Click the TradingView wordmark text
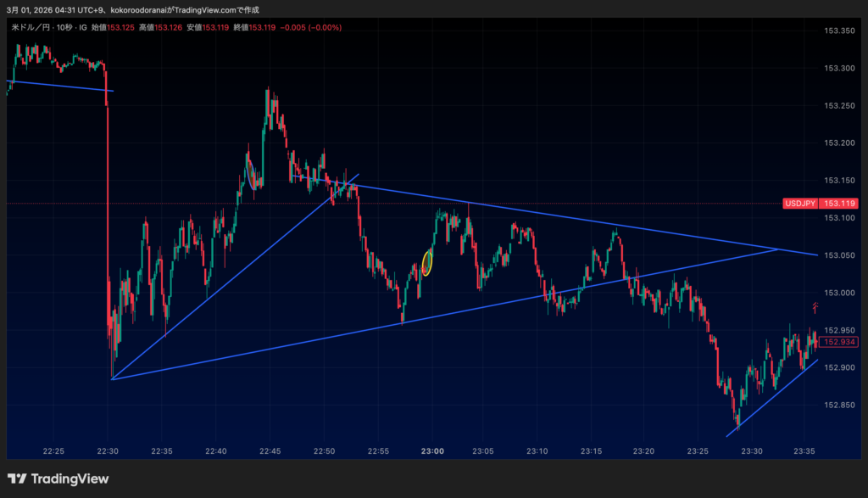This screenshot has height=498, width=868. 70,478
